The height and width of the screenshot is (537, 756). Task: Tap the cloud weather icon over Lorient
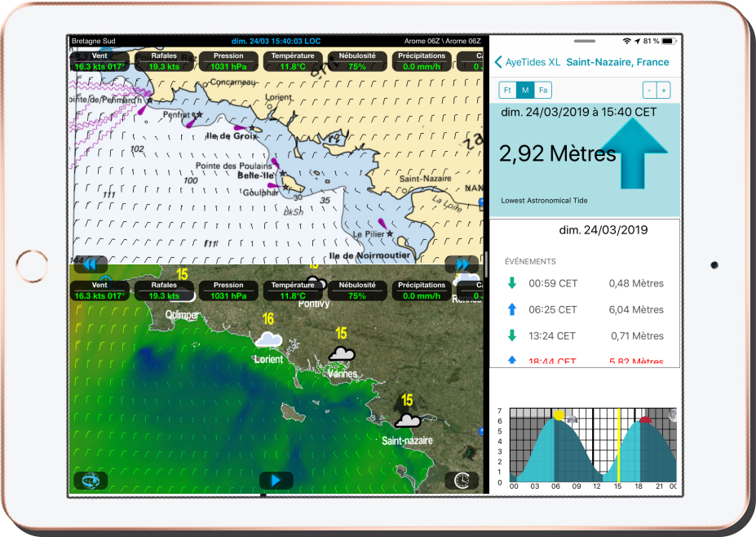(x=267, y=340)
